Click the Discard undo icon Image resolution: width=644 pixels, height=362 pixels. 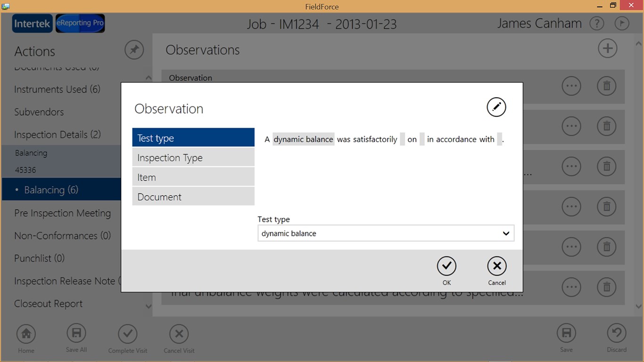616,333
